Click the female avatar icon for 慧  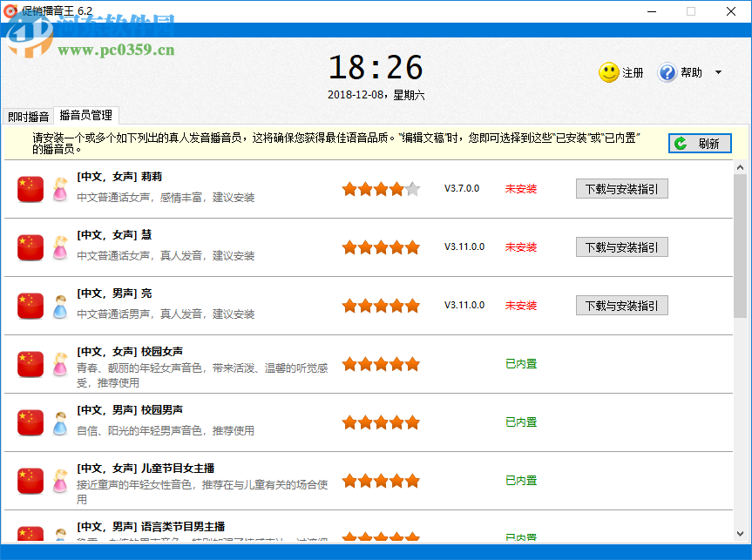point(59,246)
